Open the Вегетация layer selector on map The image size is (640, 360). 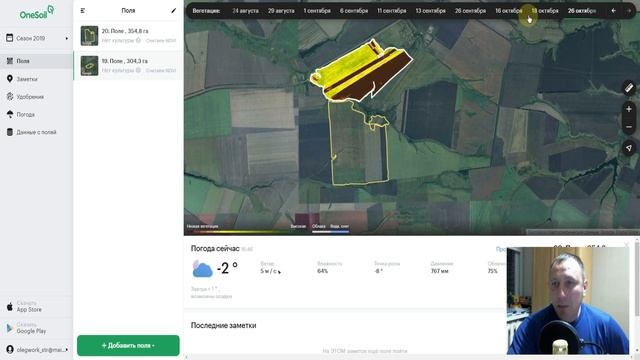point(206,11)
